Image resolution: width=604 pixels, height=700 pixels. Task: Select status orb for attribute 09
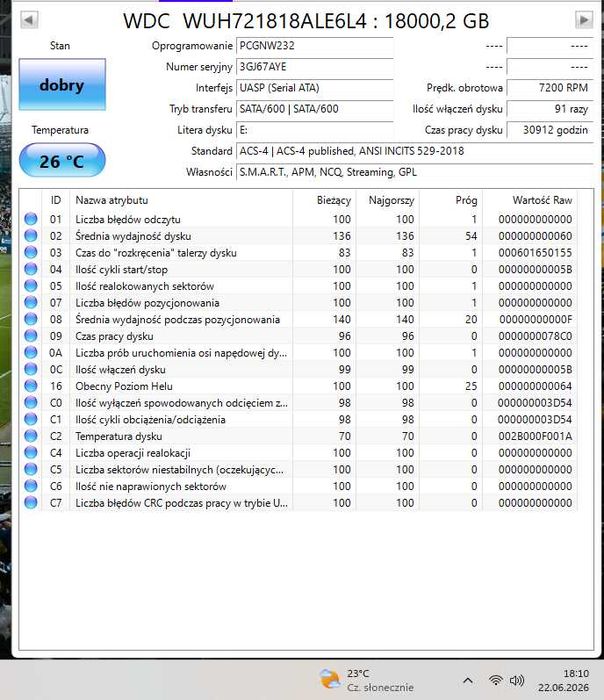click(31, 336)
